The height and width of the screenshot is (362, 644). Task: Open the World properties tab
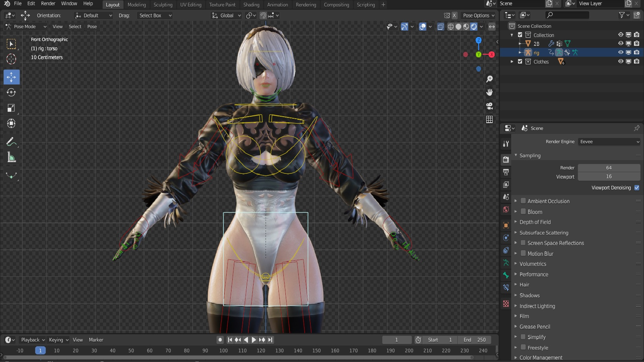pos(506,209)
